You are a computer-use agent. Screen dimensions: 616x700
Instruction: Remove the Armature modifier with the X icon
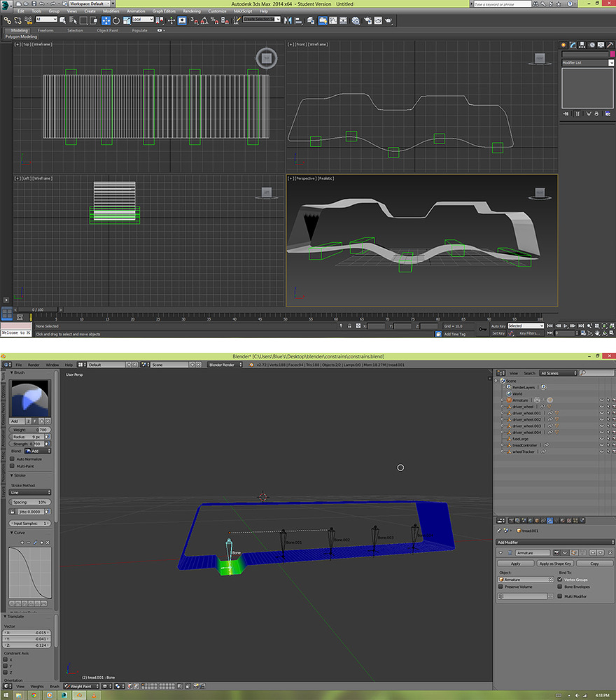610,553
